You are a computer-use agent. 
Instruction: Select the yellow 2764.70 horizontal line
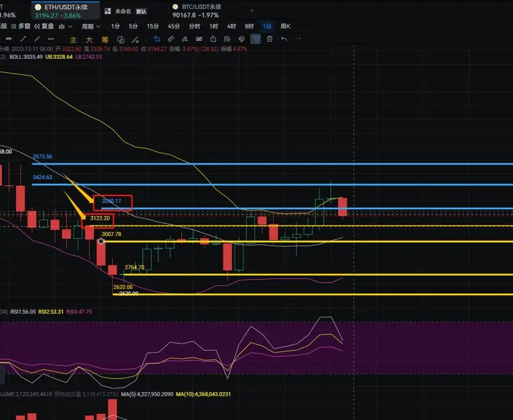317,275
